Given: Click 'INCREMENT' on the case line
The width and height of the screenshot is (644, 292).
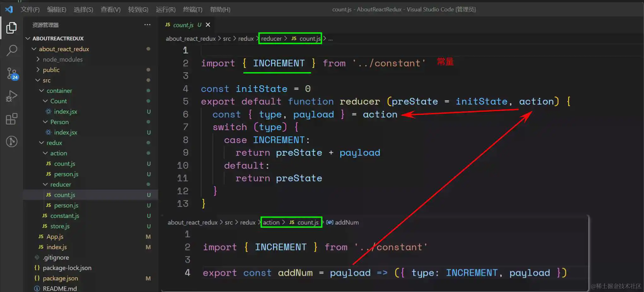Looking at the screenshot, I should 279,140.
